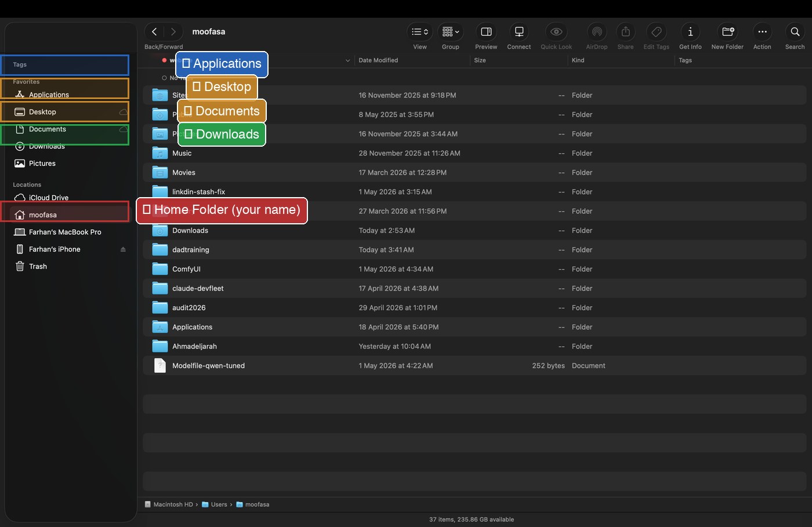Click the date "8 May 2025 at 3:55 PM"
Screen dimensions: 812x527
pyautogui.click(x=396, y=115)
